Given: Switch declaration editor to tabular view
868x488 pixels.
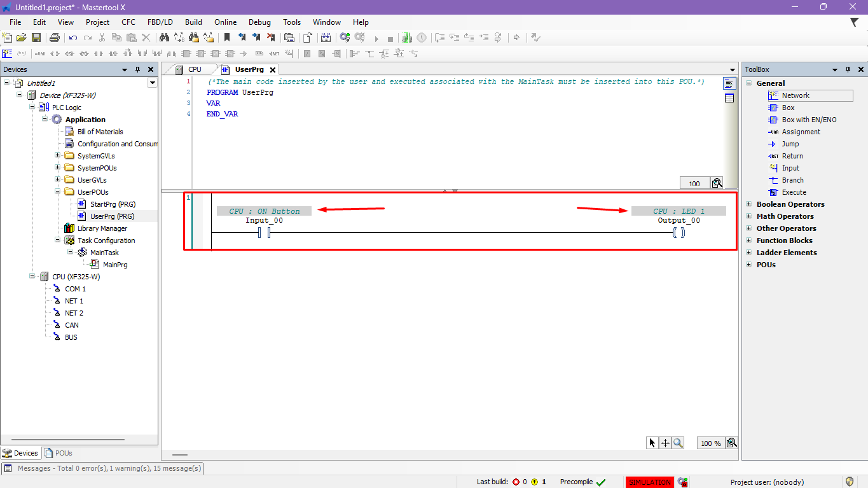Looking at the screenshot, I should pos(729,98).
